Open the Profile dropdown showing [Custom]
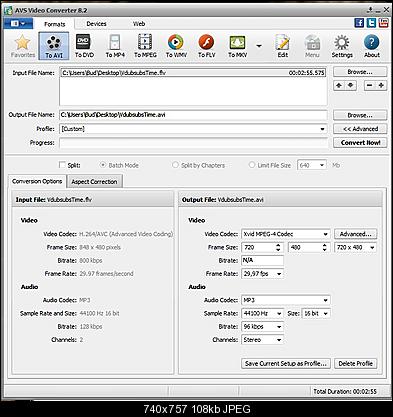The width and height of the screenshot is (393, 417). click(x=193, y=129)
